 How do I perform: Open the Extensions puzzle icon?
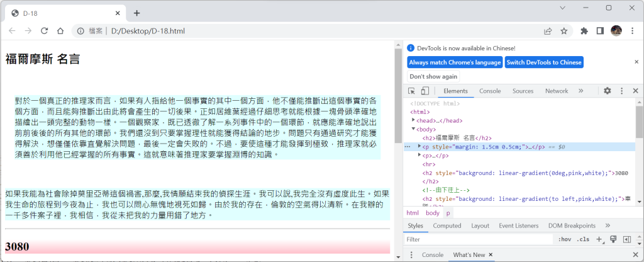point(584,31)
